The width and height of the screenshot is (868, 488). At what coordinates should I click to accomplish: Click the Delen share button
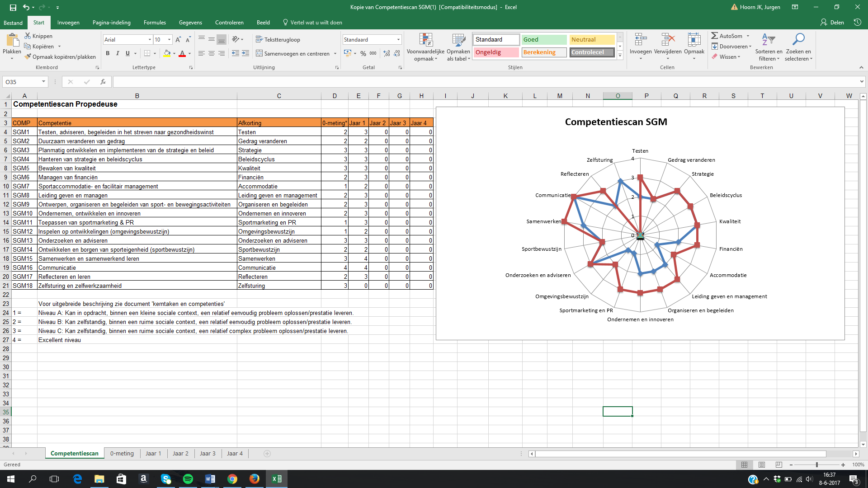(832, 23)
